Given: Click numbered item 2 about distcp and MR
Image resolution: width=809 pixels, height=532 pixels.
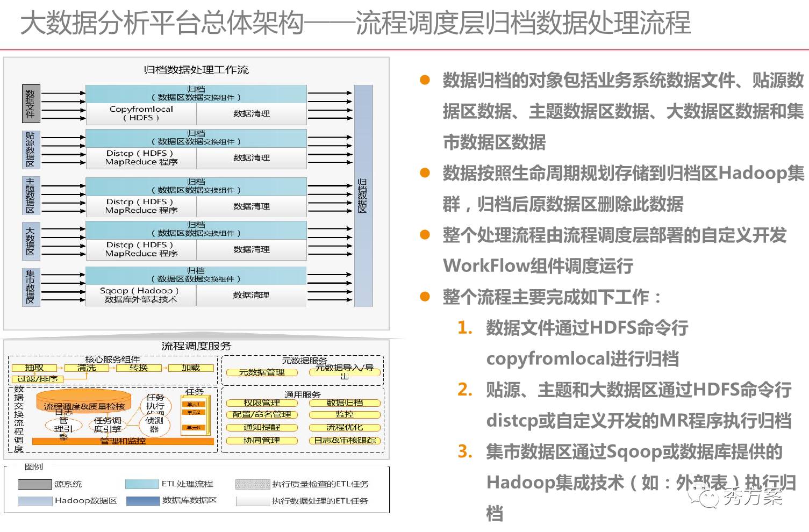Looking at the screenshot, I should (639, 405).
